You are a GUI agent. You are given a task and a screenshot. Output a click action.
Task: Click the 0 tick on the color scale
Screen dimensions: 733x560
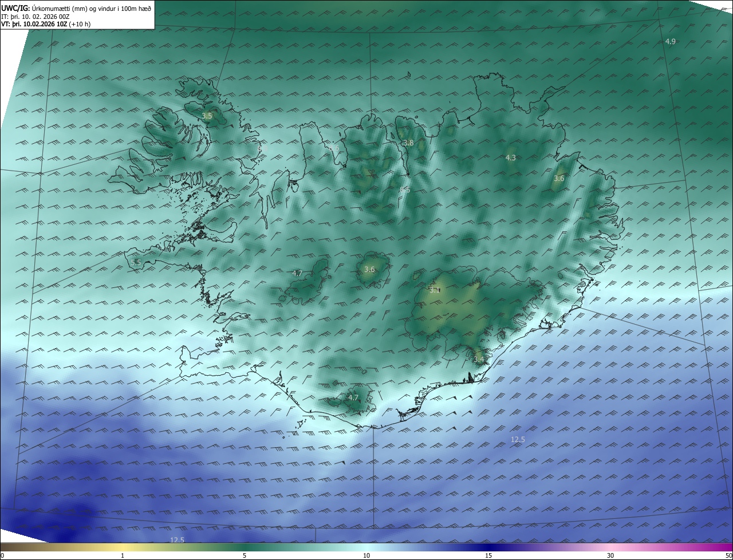[2, 555]
